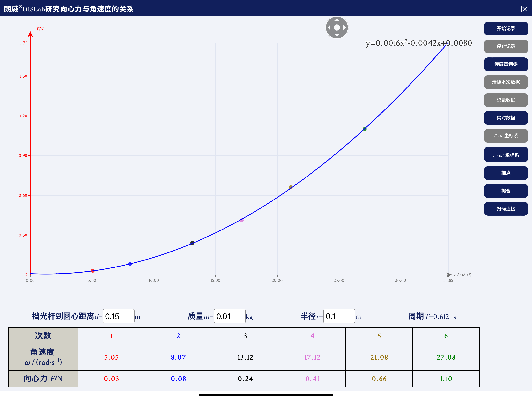
Task: Click the 描点 plot points button
Action: point(506,173)
